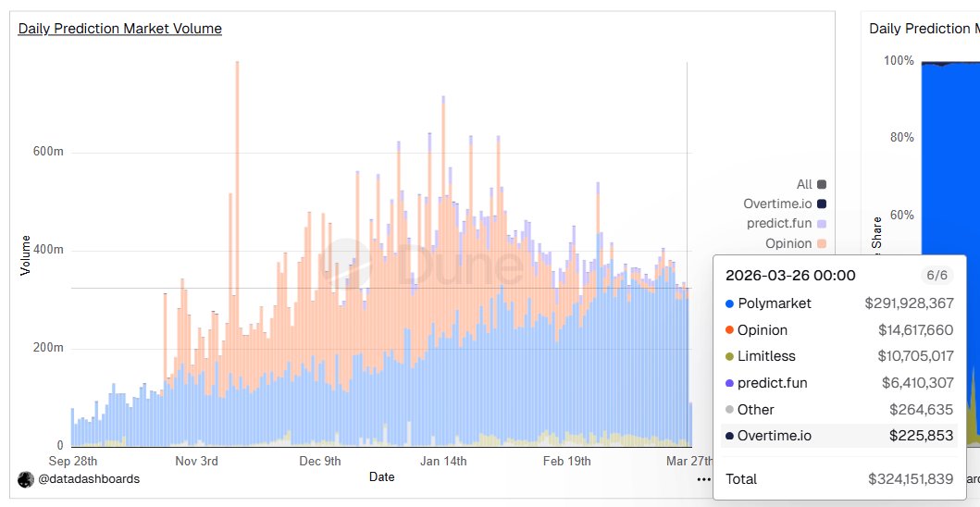Screen dimensions: 980x507
Task: Open the @datadashboards author profile link
Action: tap(88, 479)
